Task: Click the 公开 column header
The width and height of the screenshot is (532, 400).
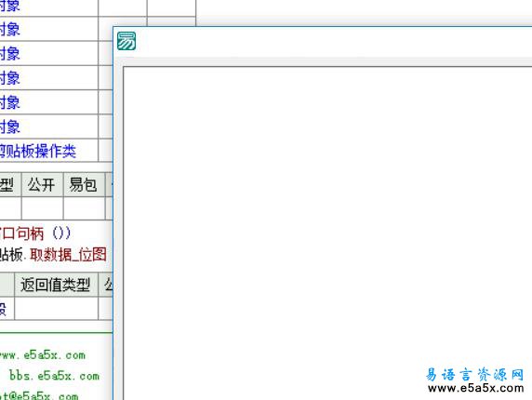Action: [x=42, y=184]
